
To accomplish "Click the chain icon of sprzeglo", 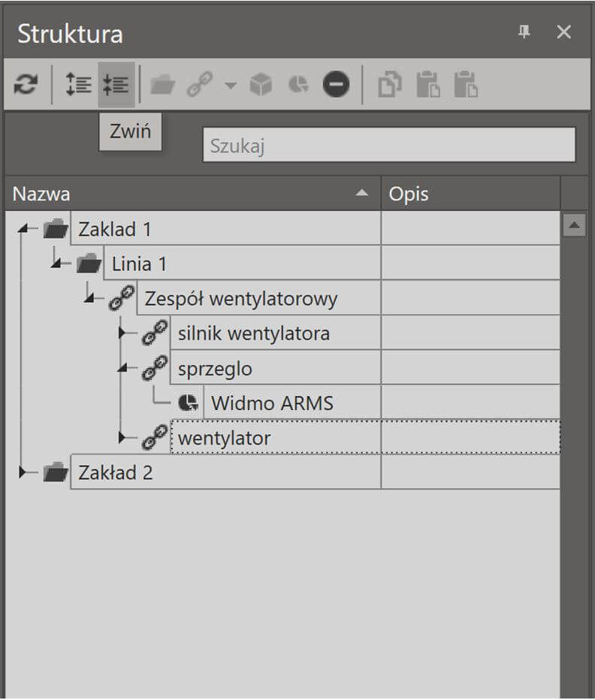I will (155, 367).
